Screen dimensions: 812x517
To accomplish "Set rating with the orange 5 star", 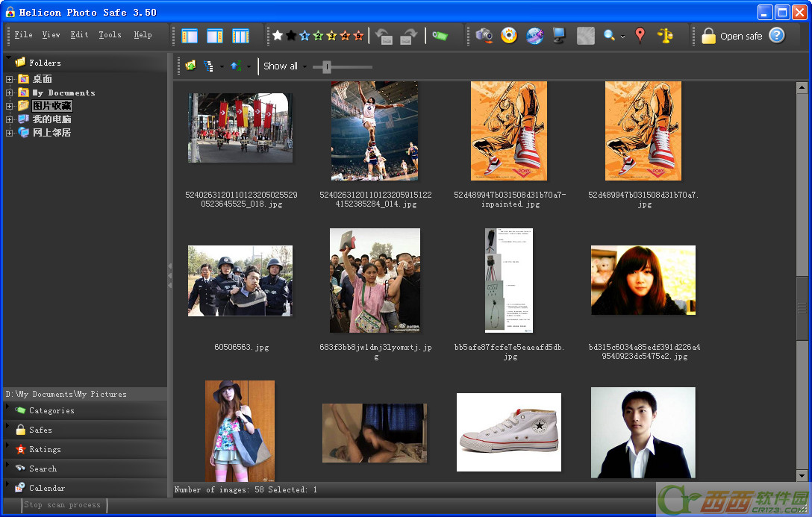I will point(358,35).
